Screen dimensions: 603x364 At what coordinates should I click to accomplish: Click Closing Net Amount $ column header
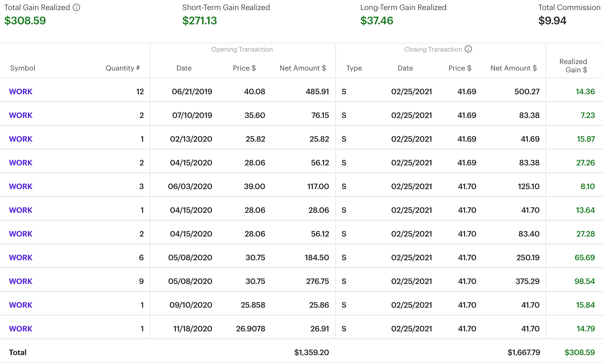(513, 68)
